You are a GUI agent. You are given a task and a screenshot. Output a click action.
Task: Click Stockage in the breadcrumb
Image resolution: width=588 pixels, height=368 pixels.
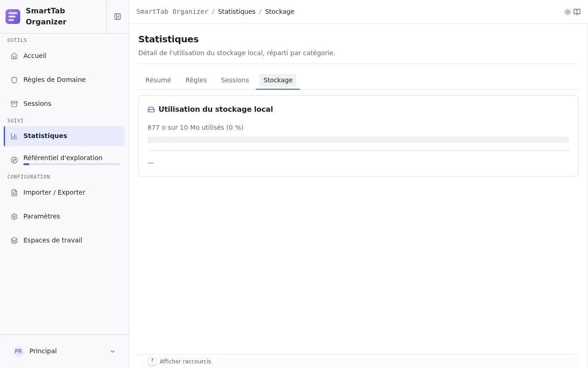(x=280, y=11)
